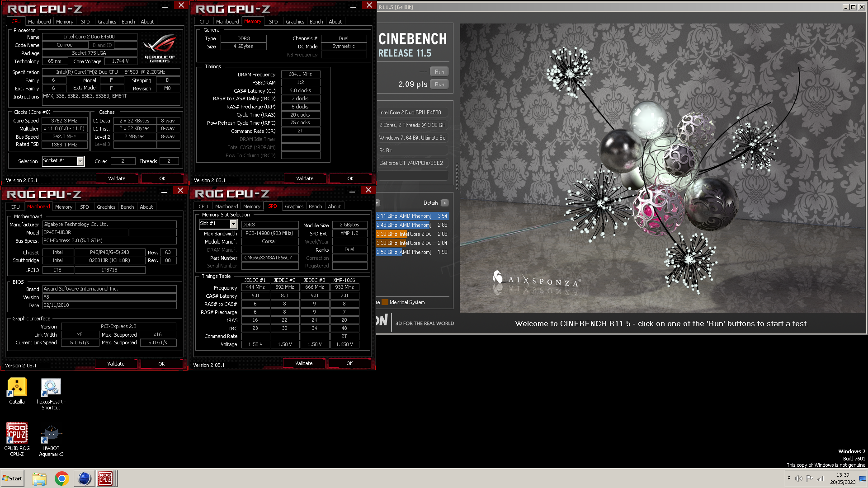Click the Identical System orange swatch
The image size is (868, 488).
point(385,302)
